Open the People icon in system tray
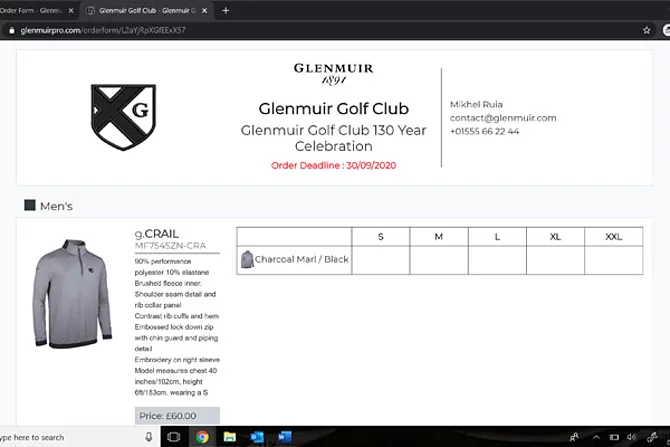 (574, 437)
